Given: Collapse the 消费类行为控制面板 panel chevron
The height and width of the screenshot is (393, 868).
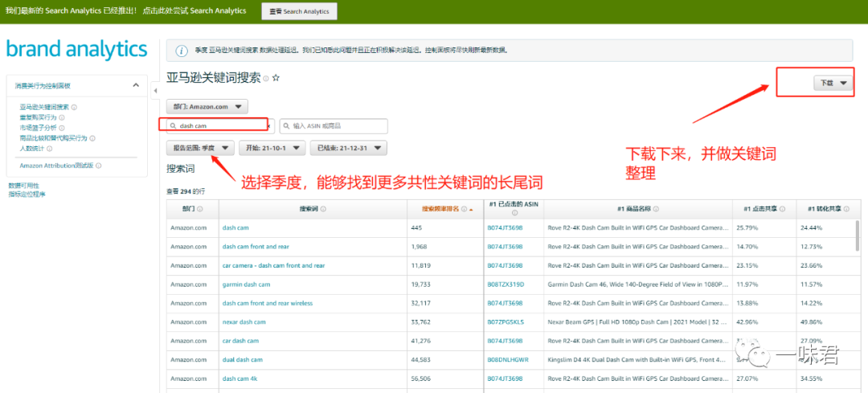Looking at the screenshot, I should click(x=136, y=85).
